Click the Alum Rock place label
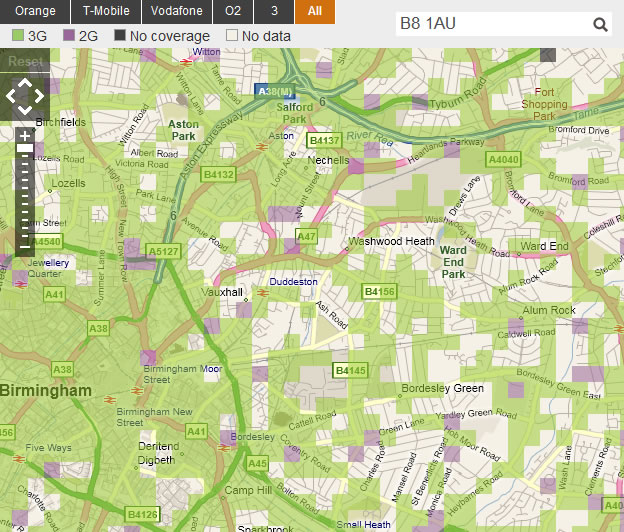The width and height of the screenshot is (624, 532). pyautogui.click(x=549, y=310)
